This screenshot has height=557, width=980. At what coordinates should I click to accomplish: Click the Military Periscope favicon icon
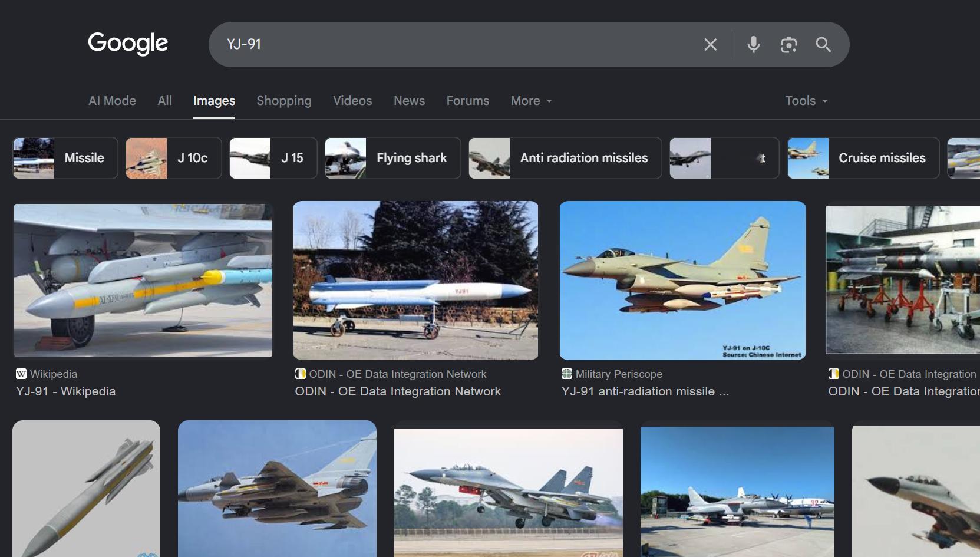[567, 374]
